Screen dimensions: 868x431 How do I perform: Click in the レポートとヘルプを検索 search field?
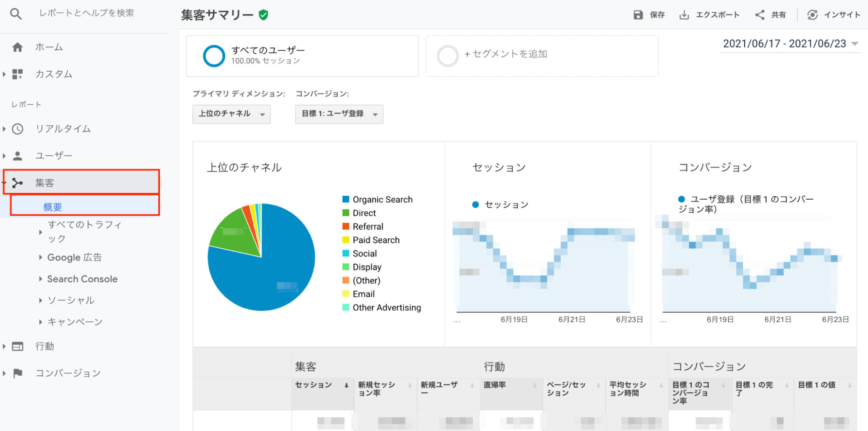(x=87, y=13)
